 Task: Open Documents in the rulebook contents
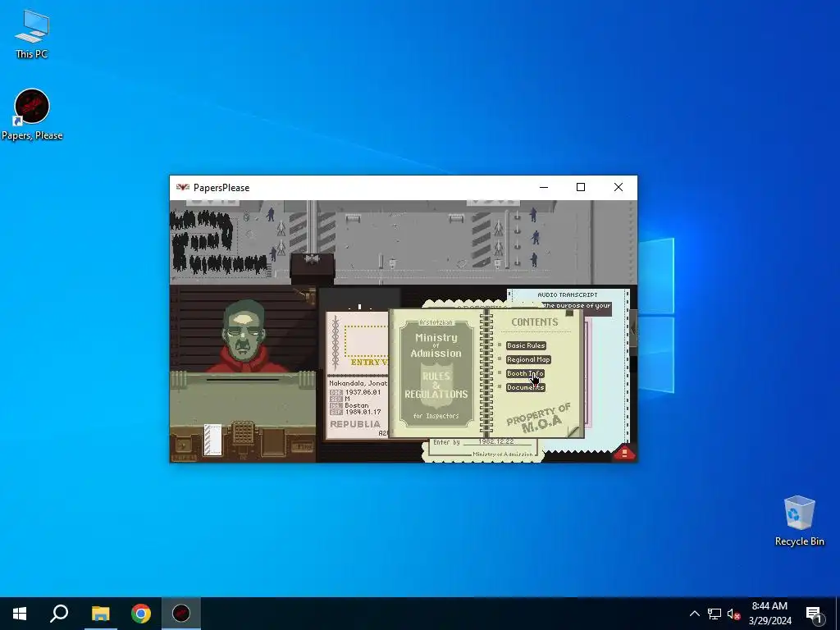pyautogui.click(x=526, y=387)
